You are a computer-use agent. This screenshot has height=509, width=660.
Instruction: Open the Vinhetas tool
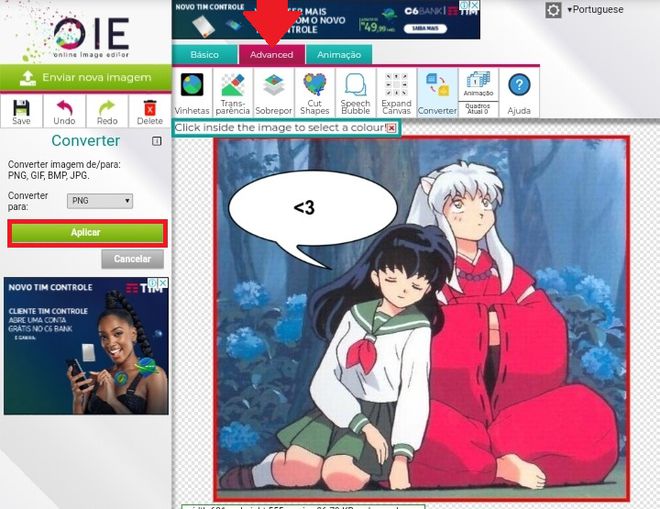[x=192, y=93]
